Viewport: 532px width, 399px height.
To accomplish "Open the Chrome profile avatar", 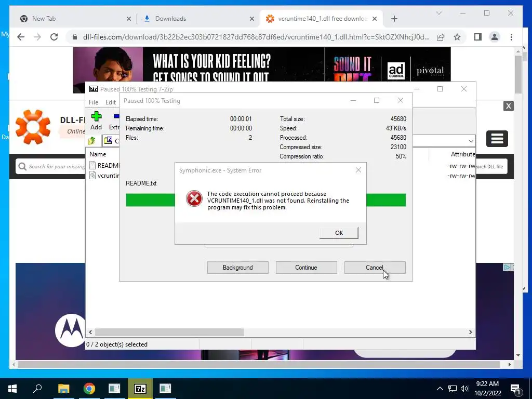I will tap(495, 37).
